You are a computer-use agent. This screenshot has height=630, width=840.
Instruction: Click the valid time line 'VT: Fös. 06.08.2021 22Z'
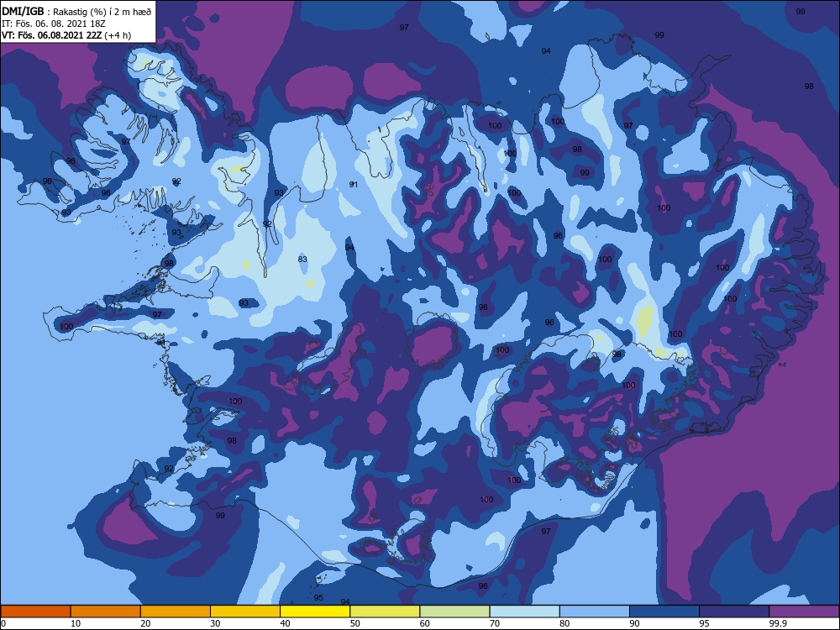(51, 35)
